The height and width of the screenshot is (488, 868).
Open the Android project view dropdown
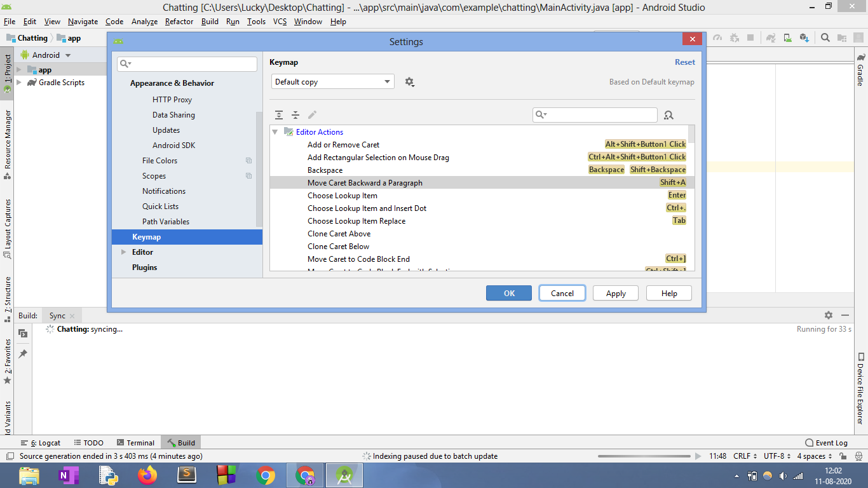click(46, 55)
